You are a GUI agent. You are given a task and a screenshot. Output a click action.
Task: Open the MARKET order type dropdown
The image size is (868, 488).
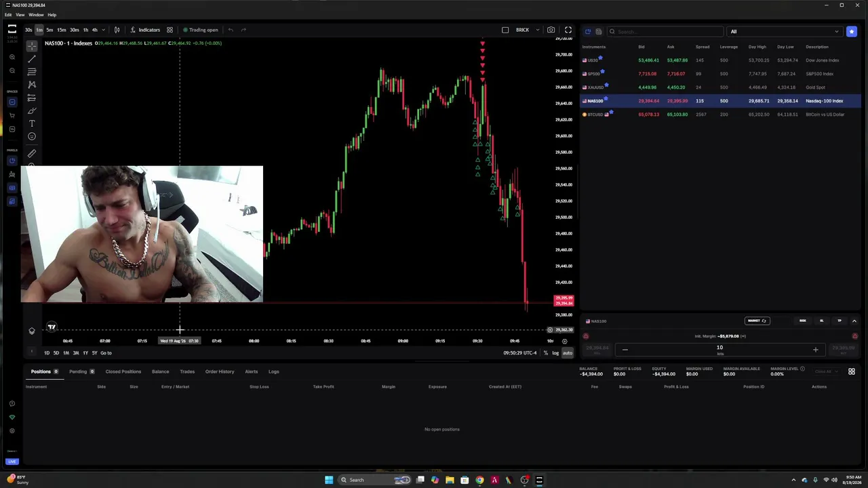click(757, 321)
